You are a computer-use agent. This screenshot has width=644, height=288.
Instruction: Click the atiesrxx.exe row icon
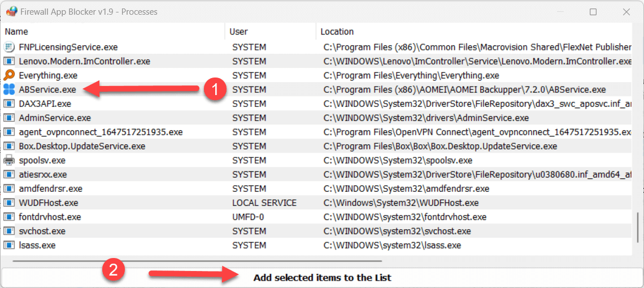coord(8,174)
